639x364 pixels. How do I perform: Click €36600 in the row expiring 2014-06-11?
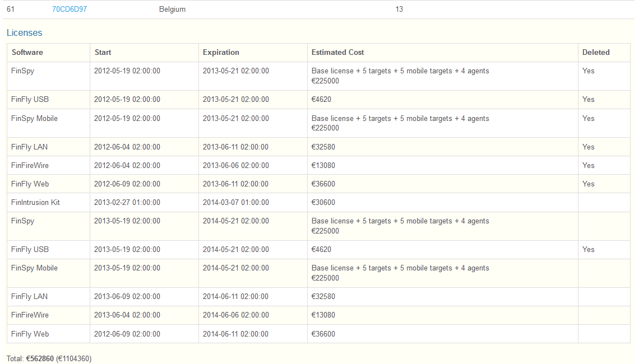pos(323,334)
